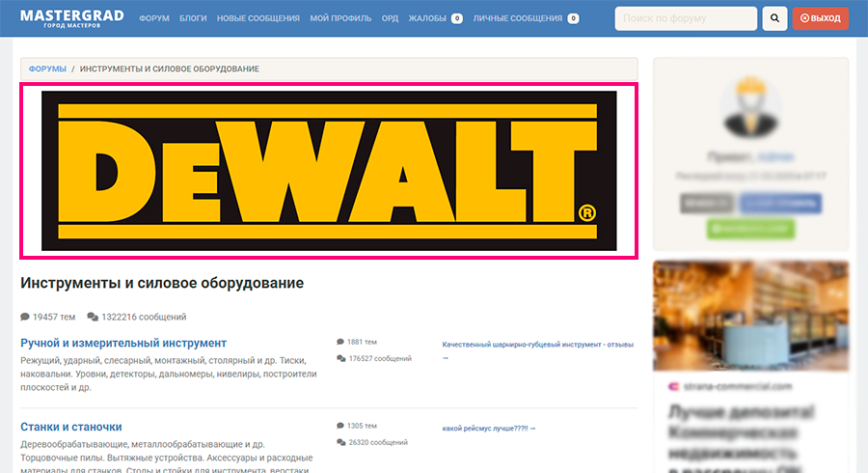Viewport: 868px width, 473px height.
Task: Click the user avatar in sidebar
Action: pyautogui.click(x=750, y=107)
